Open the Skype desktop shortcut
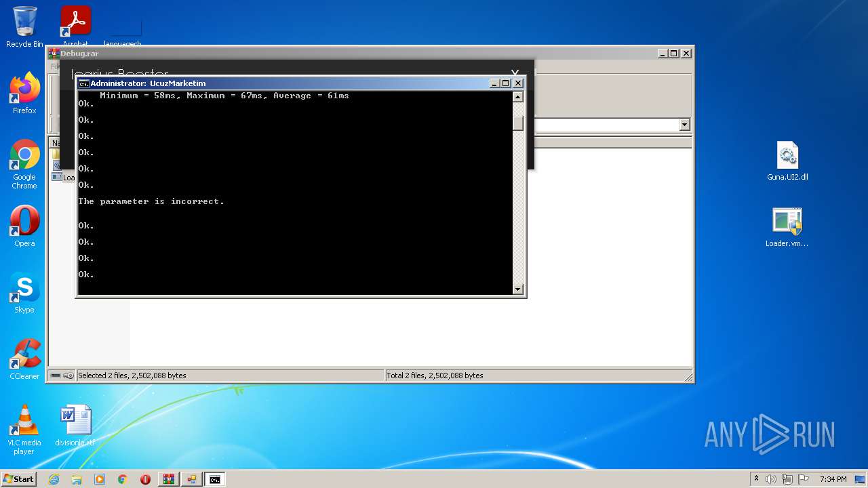Screen dimensions: 868x488 pyautogui.click(x=24, y=293)
